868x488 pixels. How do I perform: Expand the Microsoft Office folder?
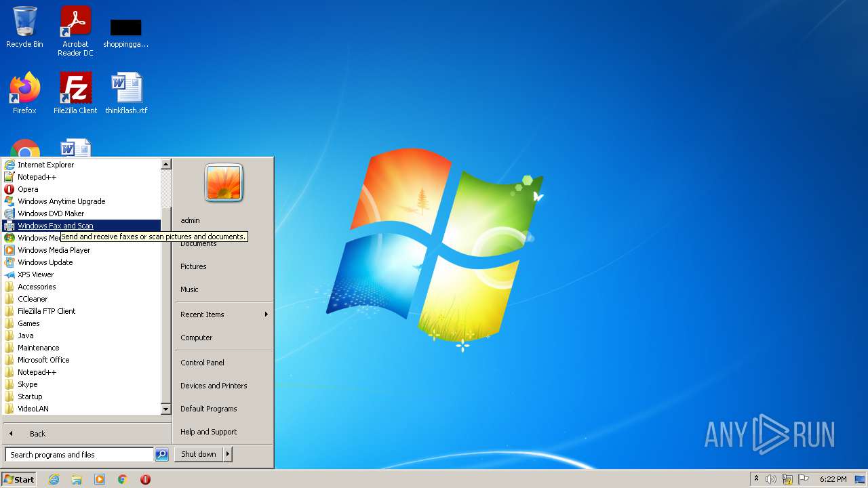click(81, 360)
